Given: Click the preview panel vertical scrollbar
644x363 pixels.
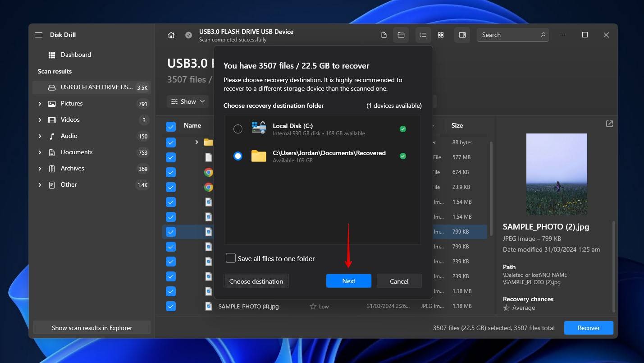Looking at the screenshot, I should [x=613, y=266].
